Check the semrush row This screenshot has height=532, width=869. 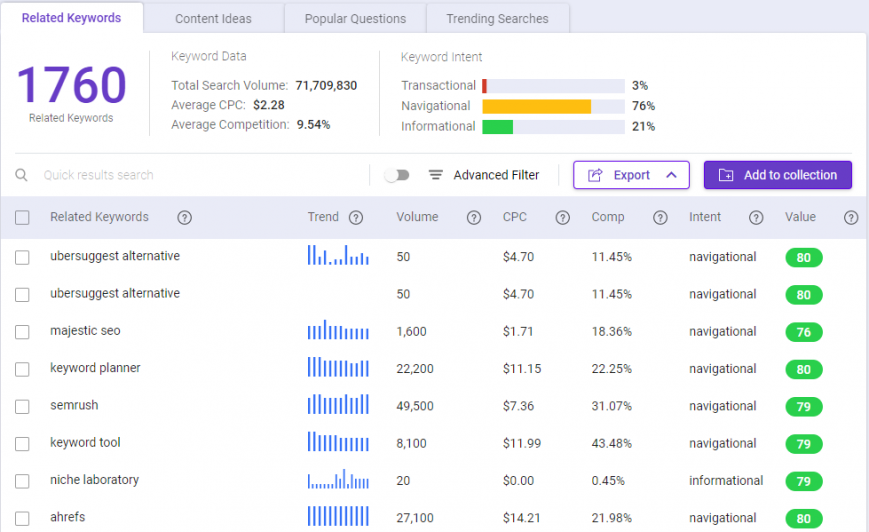tap(22, 407)
